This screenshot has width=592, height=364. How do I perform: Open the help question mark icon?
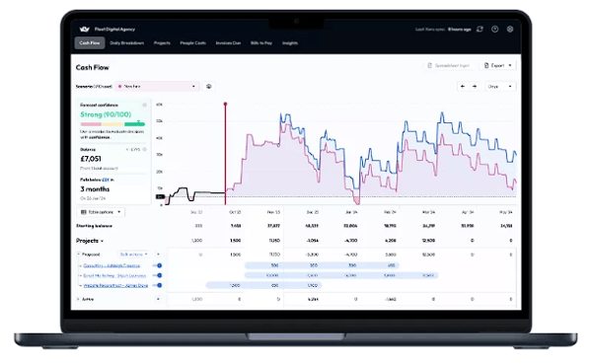point(494,29)
